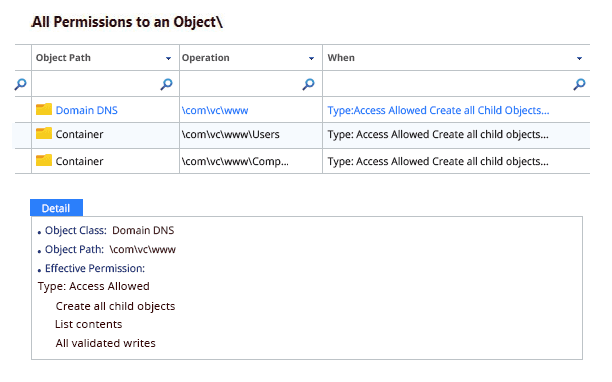Open the Operation column dropdown arrow
The height and width of the screenshot is (382, 612).
click(x=311, y=59)
